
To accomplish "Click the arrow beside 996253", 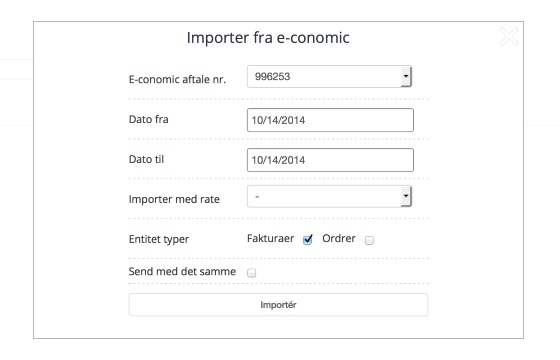I will [406, 76].
